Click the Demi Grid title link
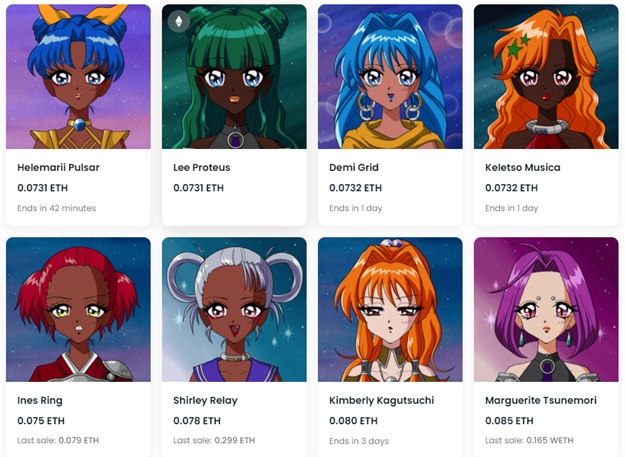The width and height of the screenshot is (626, 457). point(354,167)
